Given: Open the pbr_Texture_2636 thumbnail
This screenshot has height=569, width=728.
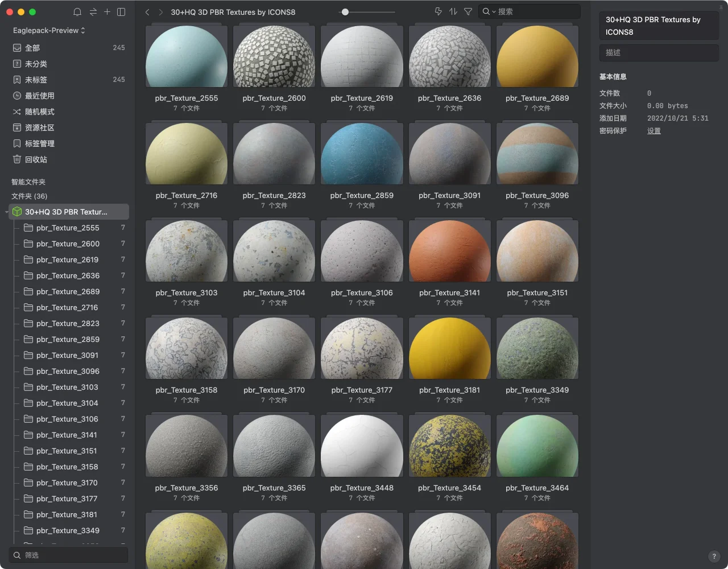Looking at the screenshot, I should click(x=449, y=56).
